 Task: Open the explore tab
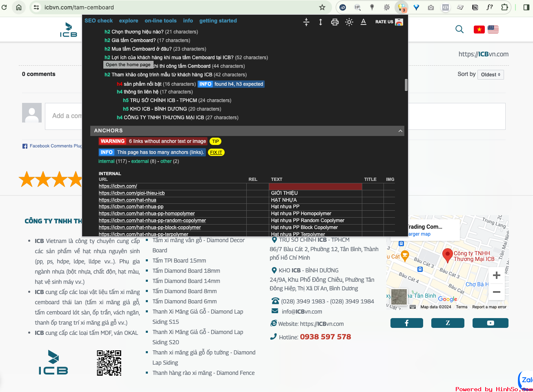[129, 20]
